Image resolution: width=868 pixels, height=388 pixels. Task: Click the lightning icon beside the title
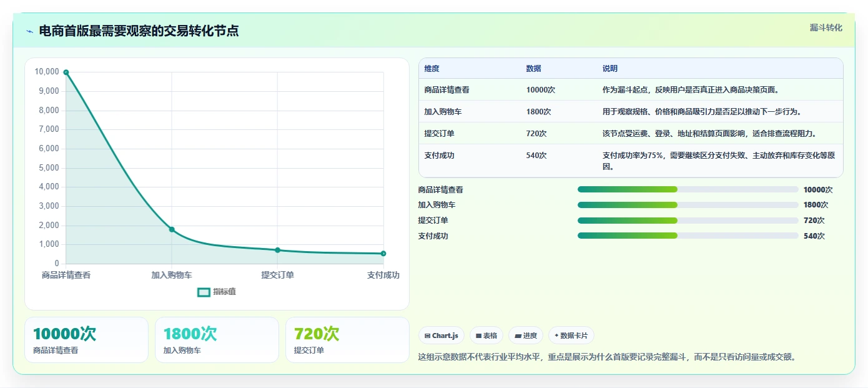point(30,31)
